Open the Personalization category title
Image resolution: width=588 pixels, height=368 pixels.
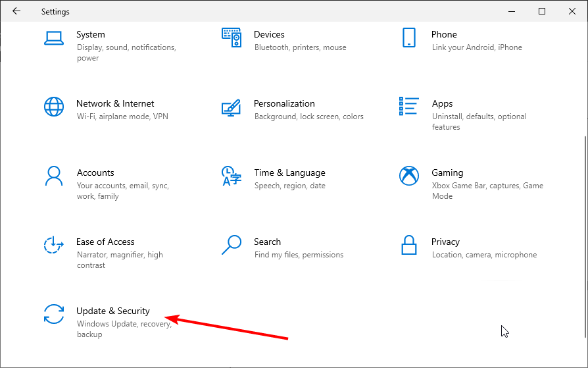284,103
